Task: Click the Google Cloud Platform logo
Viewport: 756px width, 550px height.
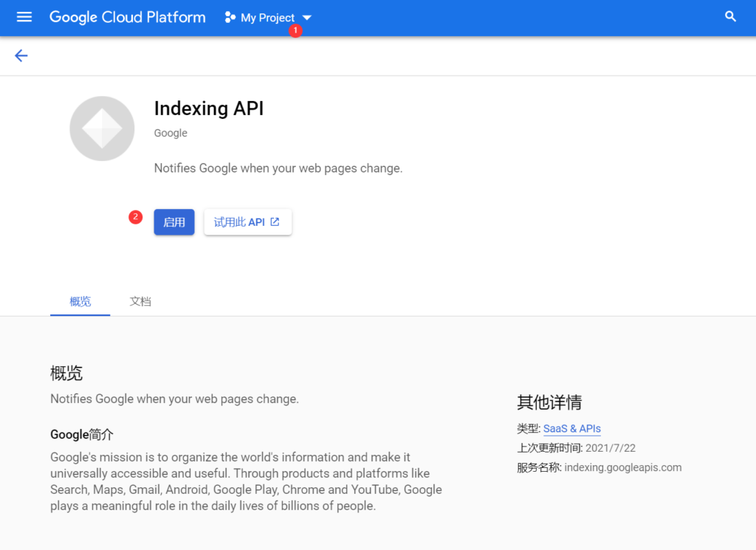Action: [127, 17]
